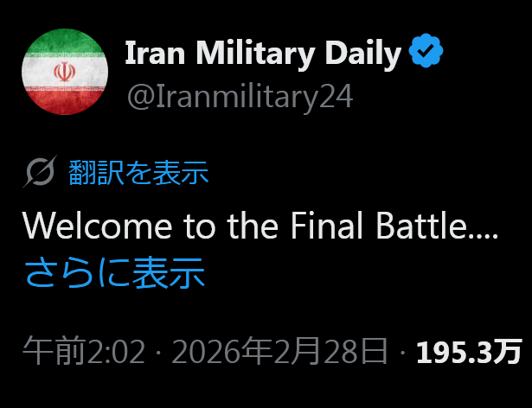The height and width of the screenshot is (408, 532).
Task: Click the green stripe of the flag avatar
Action: pyautogui.click(x=65, y=42)
